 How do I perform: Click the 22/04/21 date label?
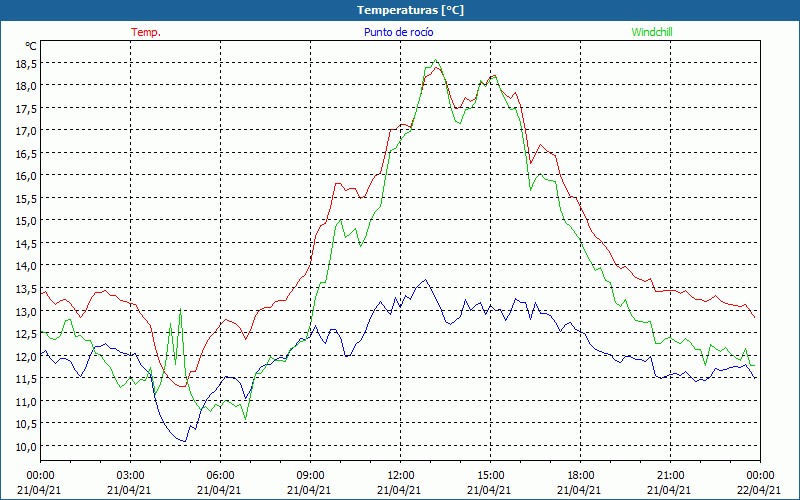760,490
